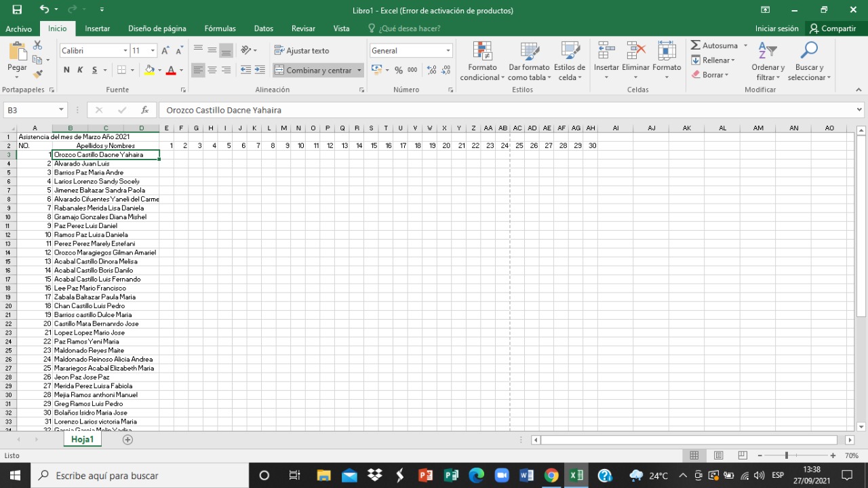The image size is (868, 488).
Task: Click Iniciar sesión link
Action: pyautogui.click(x=776, y=29)
